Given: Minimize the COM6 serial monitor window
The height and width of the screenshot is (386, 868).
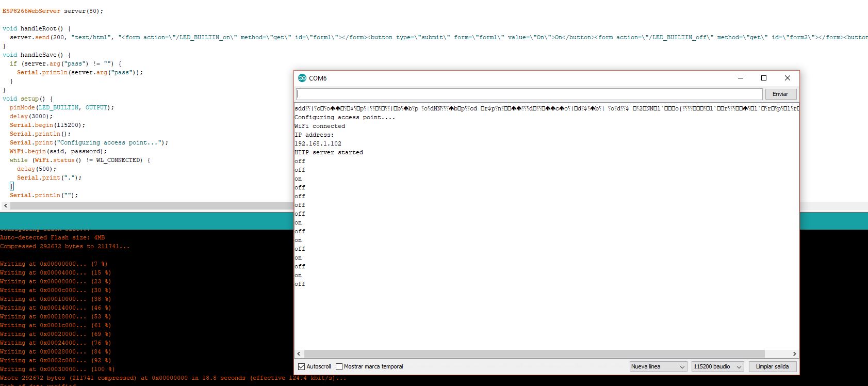Looking at the screenshot, I should click(x=741, y=78).
